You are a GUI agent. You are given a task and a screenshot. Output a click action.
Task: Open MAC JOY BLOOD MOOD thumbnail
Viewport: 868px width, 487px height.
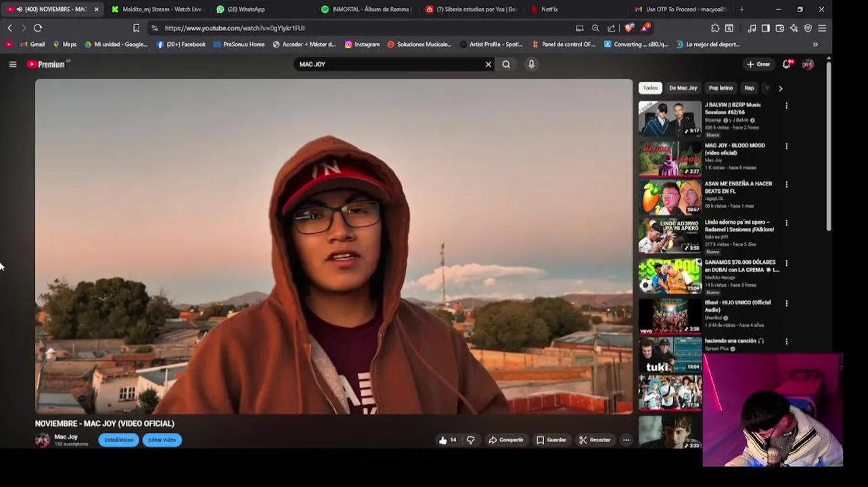point(670,158)
